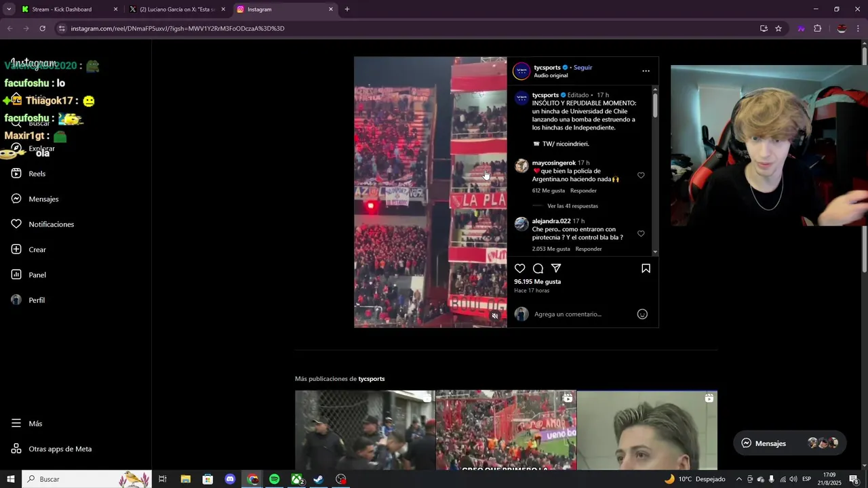
Task: Open emoji picker in comment box
Action: tap(642, 314)
